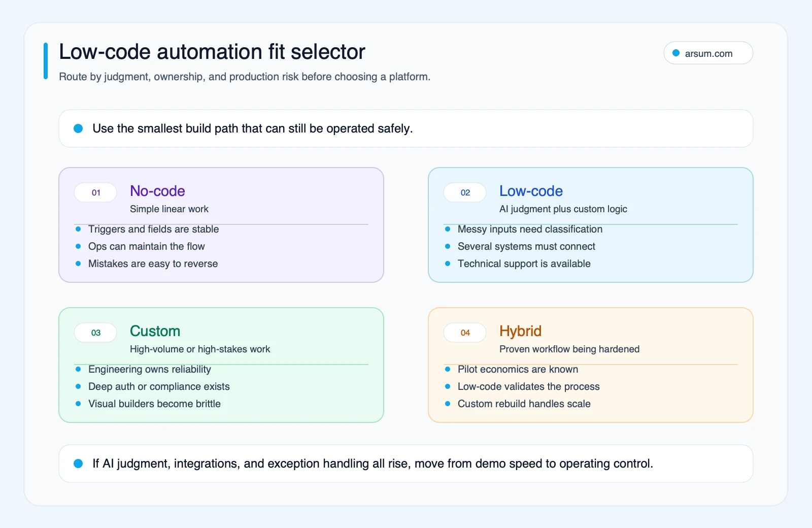This screenshot has height=528, width=812.
Task: Click 'Mistakes are easy to reverse' bullet
Action: 153,263
